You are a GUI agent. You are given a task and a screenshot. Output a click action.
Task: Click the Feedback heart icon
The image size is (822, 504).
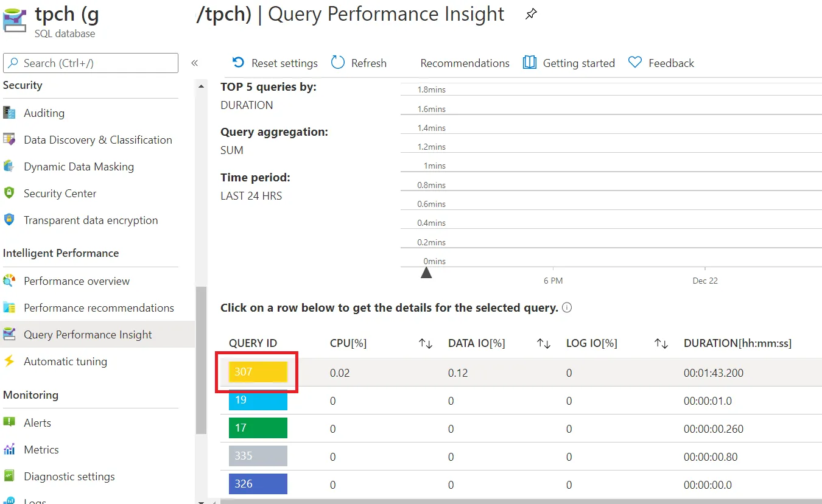pyautogui.click(x=635, y=63)
